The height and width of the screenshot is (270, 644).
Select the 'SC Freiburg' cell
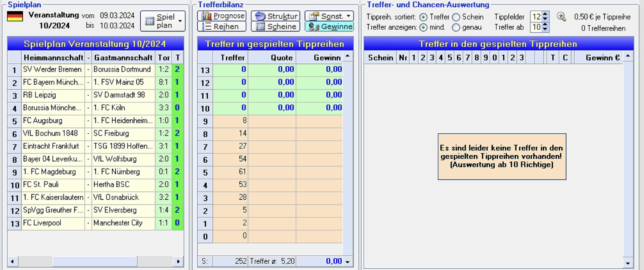click(123, 133)
